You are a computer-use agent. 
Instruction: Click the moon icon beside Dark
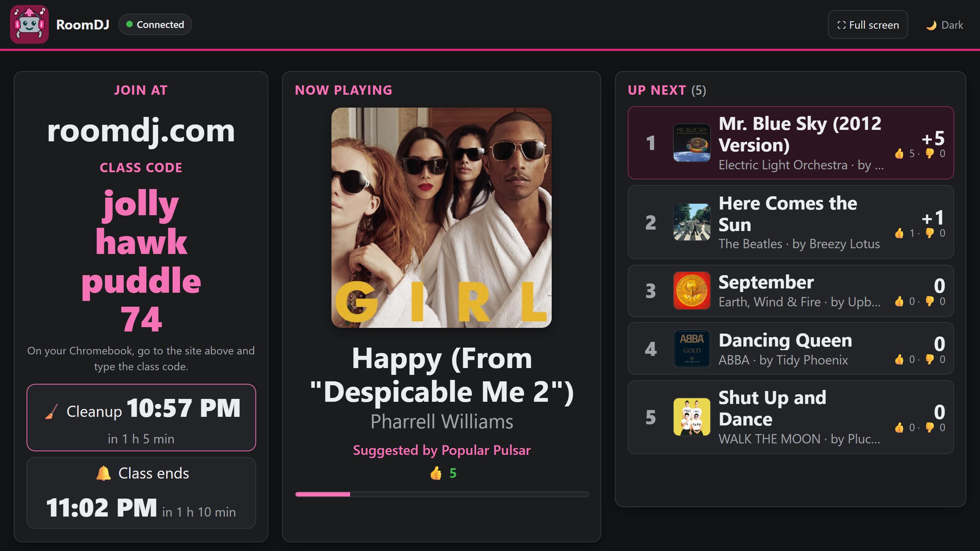(x=931, y=25)
